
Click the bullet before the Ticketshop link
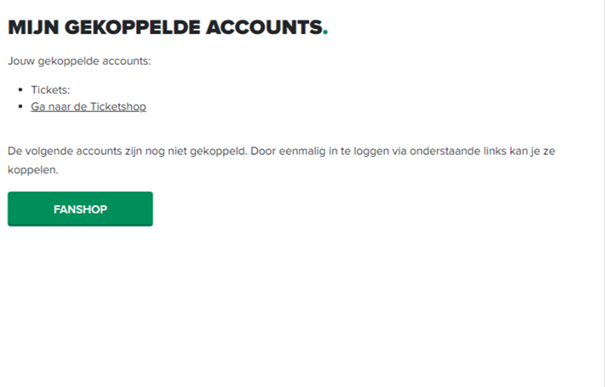20,106
